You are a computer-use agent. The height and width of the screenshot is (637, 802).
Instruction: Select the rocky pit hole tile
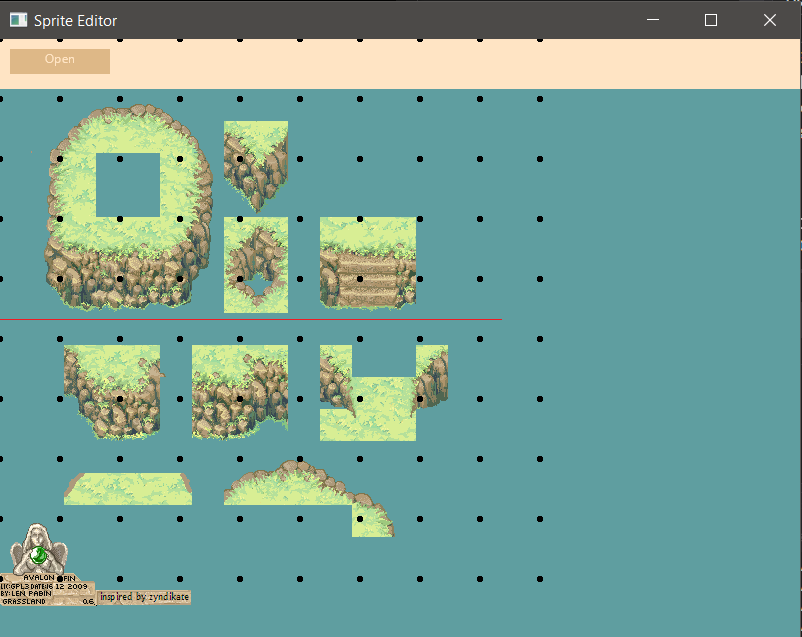coord(256,265)
